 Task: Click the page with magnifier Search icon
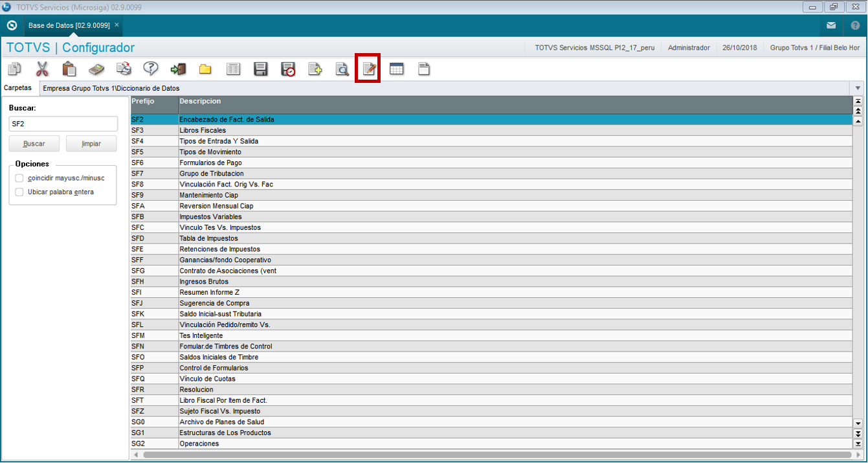pyautogui.click(x=342, y=69)
